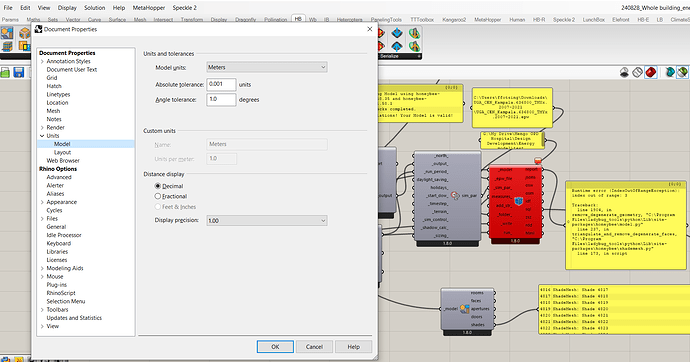Click the top-left room icon in HB ribbon
The image size is (690, 362).
(x=7, y=33)
